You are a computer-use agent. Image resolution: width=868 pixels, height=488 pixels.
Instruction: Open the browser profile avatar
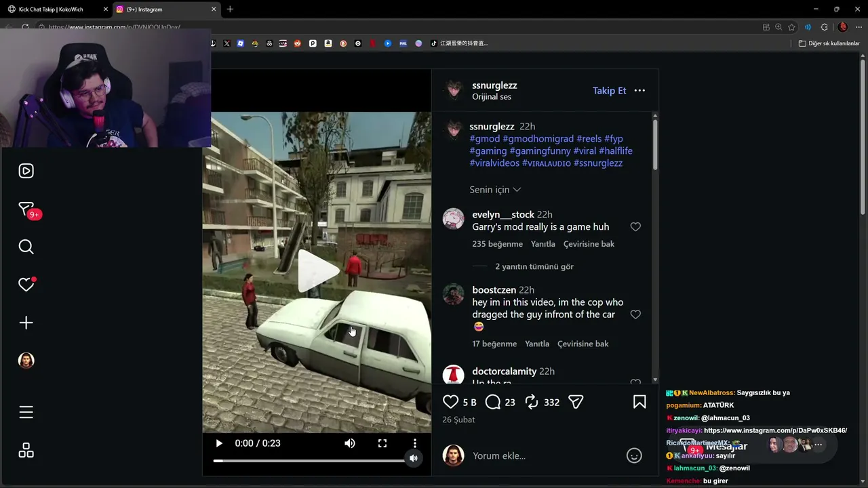point(842,27)
